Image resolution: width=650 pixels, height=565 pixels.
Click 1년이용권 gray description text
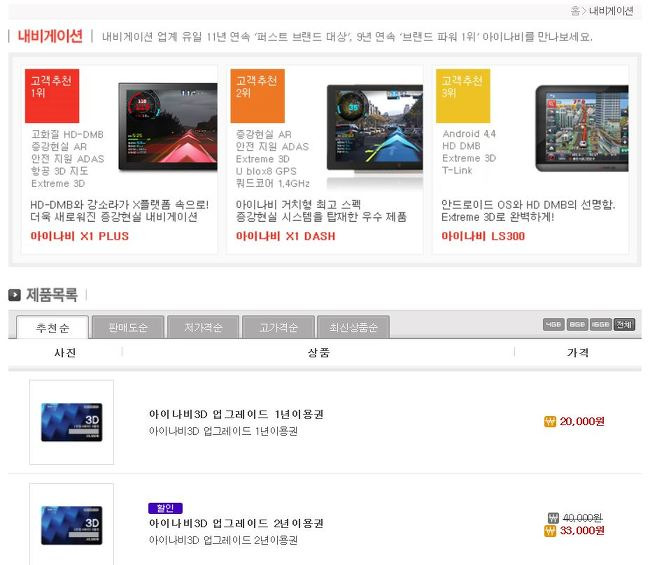click(x=223, y=431)
